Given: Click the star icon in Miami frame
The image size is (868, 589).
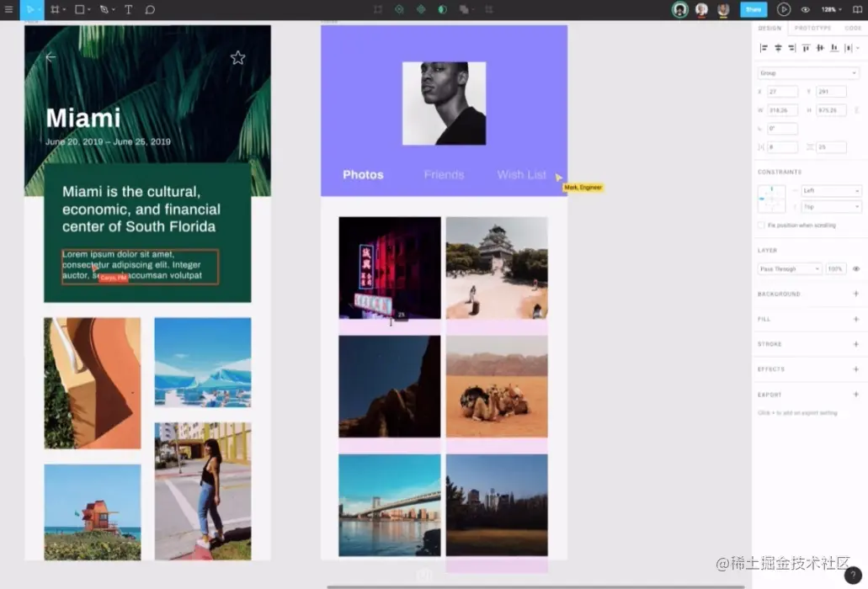Looking at the screenshot, I should click(238, 57).
